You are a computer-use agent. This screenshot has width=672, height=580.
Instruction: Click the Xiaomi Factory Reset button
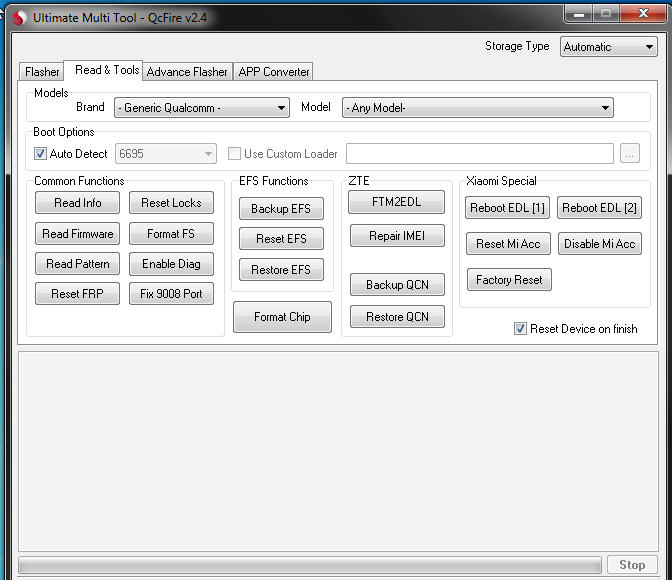click(509, 280)
